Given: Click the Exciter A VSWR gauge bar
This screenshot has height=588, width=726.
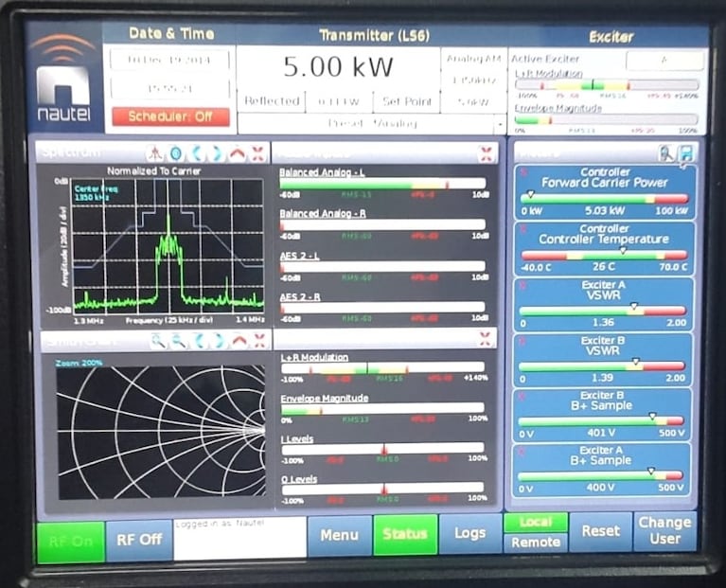Looking at the screenshot, I should [602, 312].
